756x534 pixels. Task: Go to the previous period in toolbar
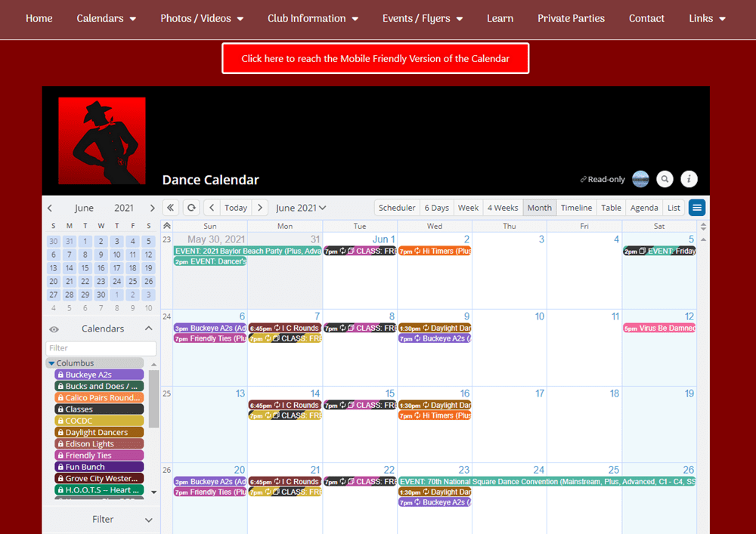212,208
